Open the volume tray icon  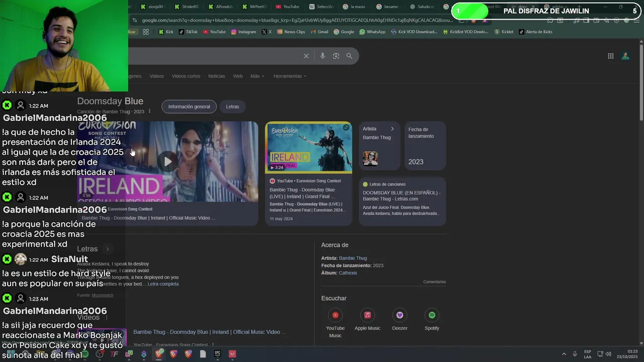click(x=608, y=354)
